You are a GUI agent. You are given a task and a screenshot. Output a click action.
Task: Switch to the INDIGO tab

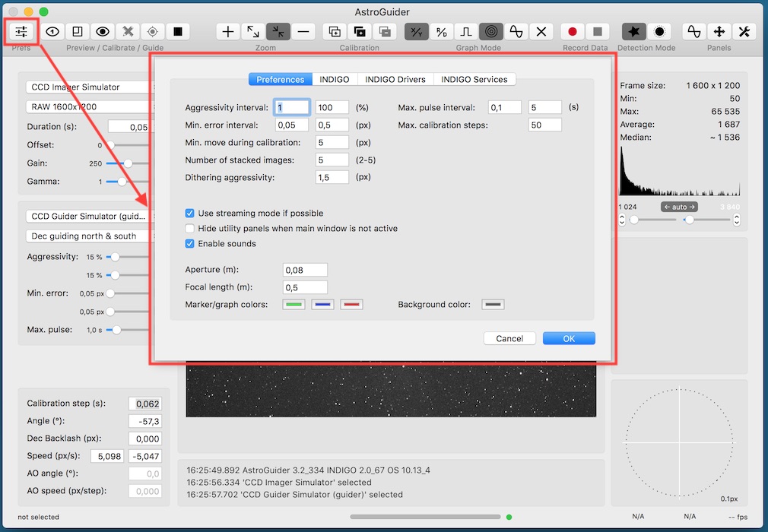pos(335,79)
